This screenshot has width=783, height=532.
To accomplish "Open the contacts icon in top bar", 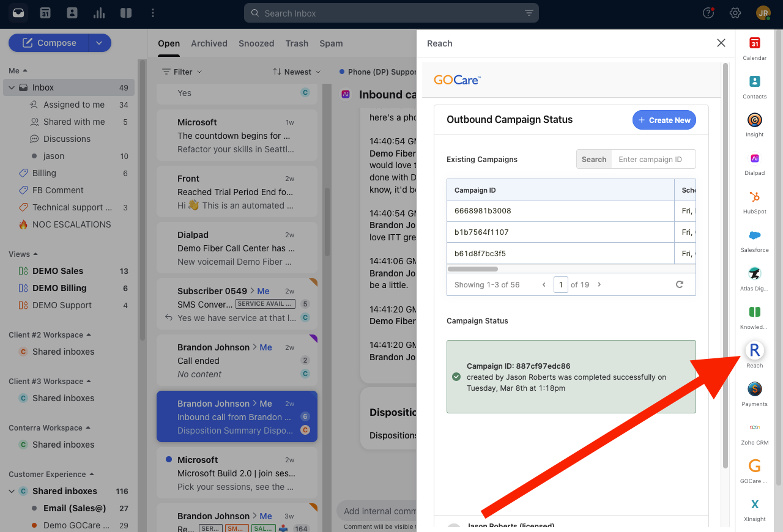I will tap(72, 13).
